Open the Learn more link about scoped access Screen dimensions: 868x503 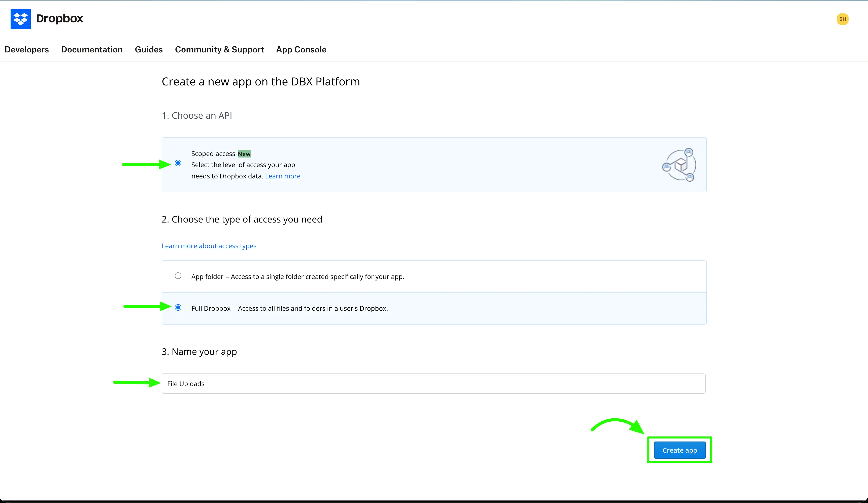(x=282, y=176)
